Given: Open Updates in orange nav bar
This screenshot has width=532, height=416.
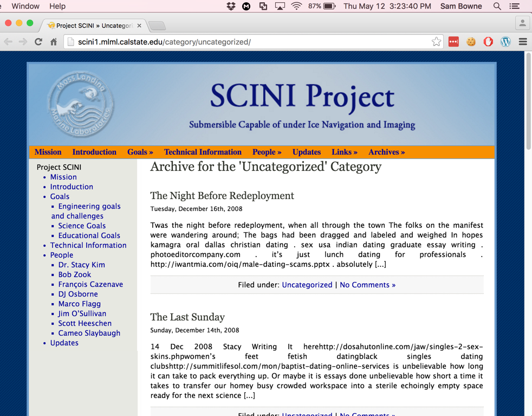Looking at the screenshot, I should coord(307,152).
